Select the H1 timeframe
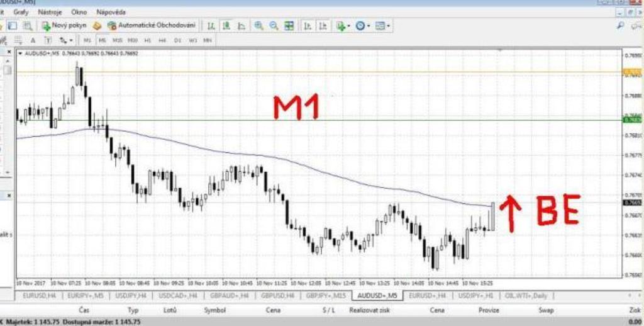 coord(147,40)
